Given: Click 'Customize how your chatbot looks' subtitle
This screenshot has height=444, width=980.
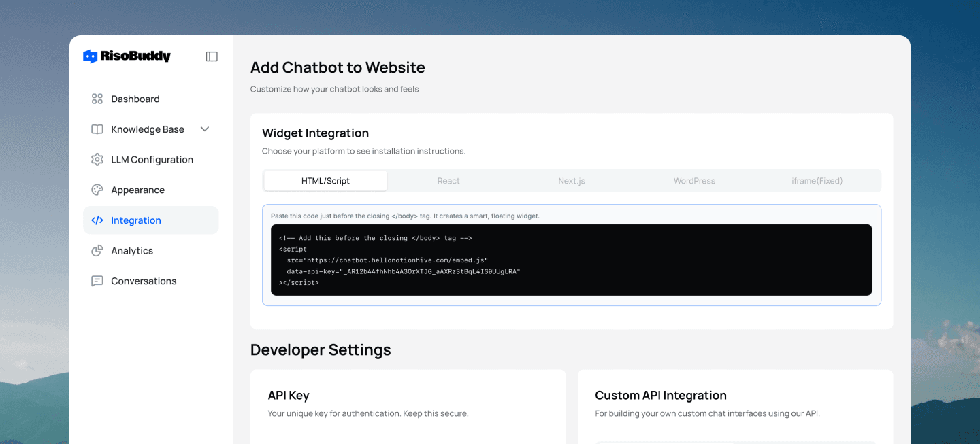Looking at the screenshot, I should point(334,89).
